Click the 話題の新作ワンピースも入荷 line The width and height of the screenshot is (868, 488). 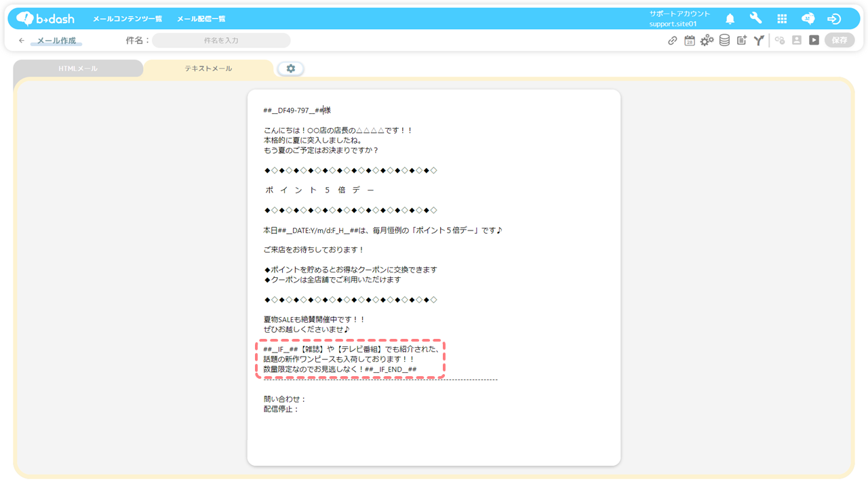(x=338, y=359)
